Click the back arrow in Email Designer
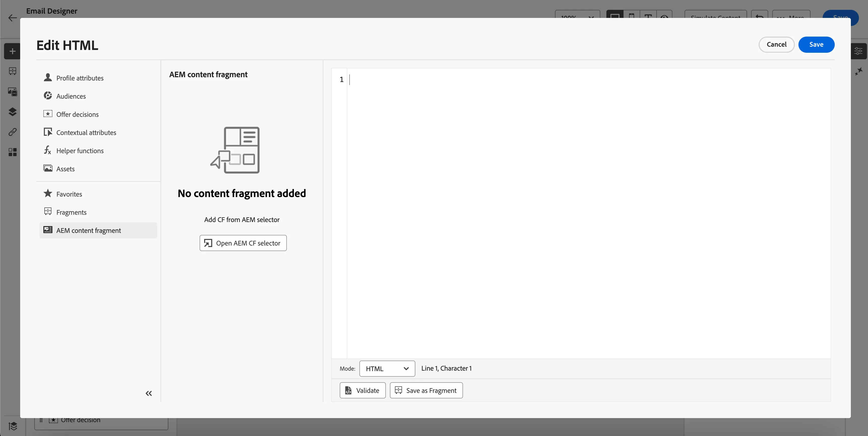This screenshot has height=436, width=868. [x=12, y=18]
